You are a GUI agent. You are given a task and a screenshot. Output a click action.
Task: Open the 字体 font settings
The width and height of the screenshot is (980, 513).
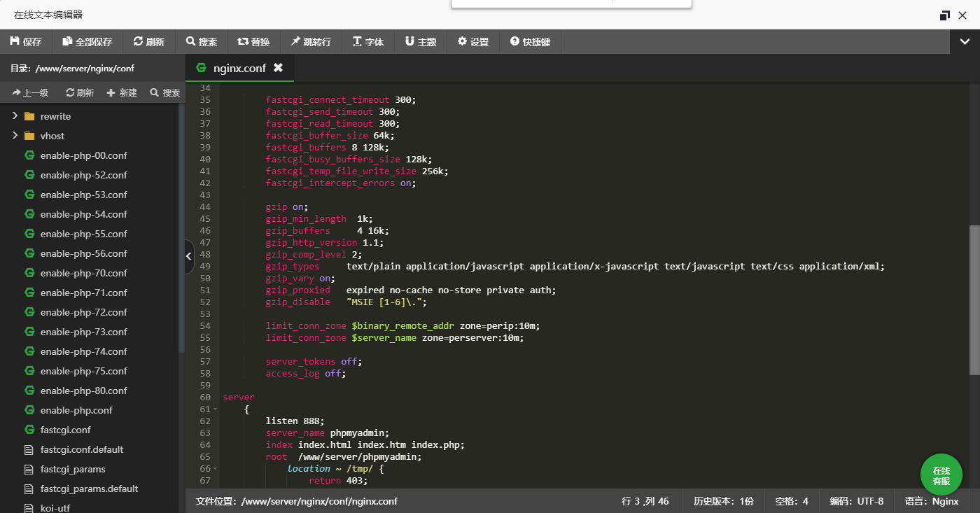click(x=368, y=42)
